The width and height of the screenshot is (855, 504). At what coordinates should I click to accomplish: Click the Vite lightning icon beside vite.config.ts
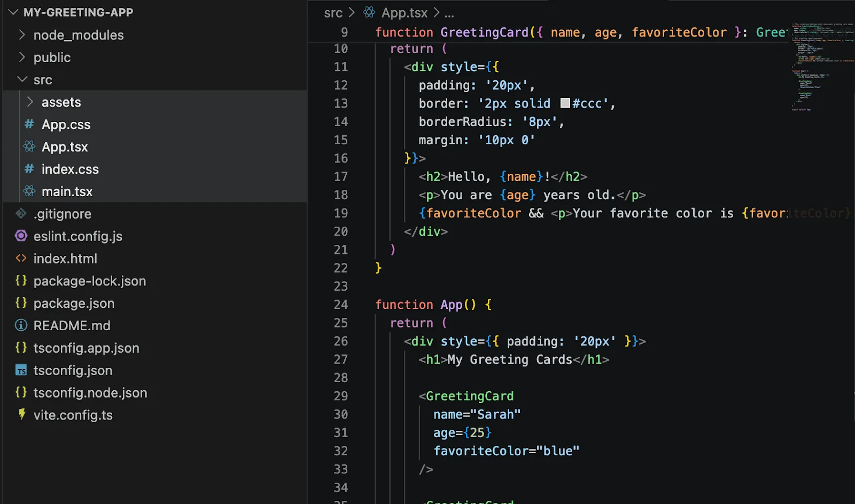[21, 414]
